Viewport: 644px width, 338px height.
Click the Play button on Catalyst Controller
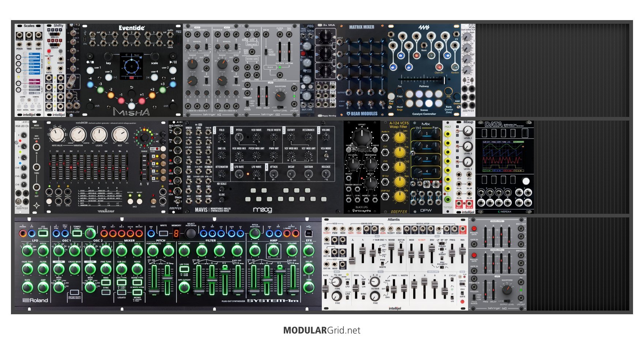(x=391, y=96)
